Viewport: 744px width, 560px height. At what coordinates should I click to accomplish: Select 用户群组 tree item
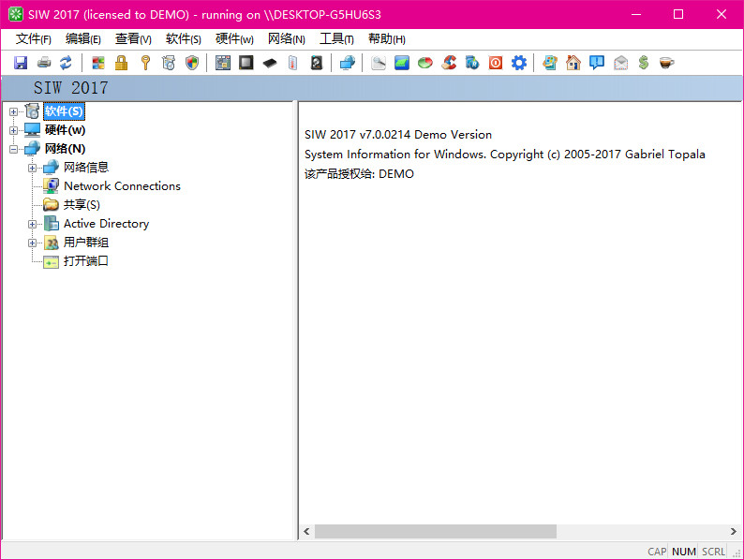(86, 243)
